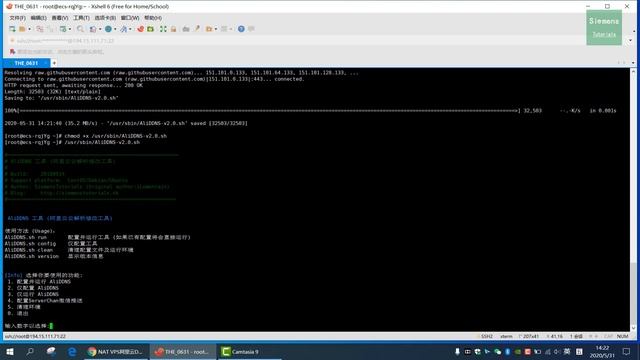Click the pen highlight tool icon
640x360 pixels.
(x=197, y=29)
